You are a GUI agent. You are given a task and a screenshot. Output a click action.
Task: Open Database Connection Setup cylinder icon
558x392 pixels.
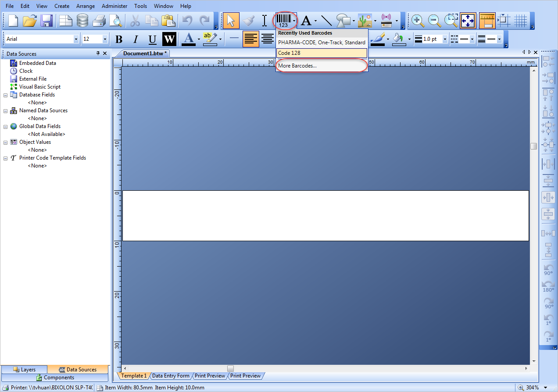(x=82, y=21)
